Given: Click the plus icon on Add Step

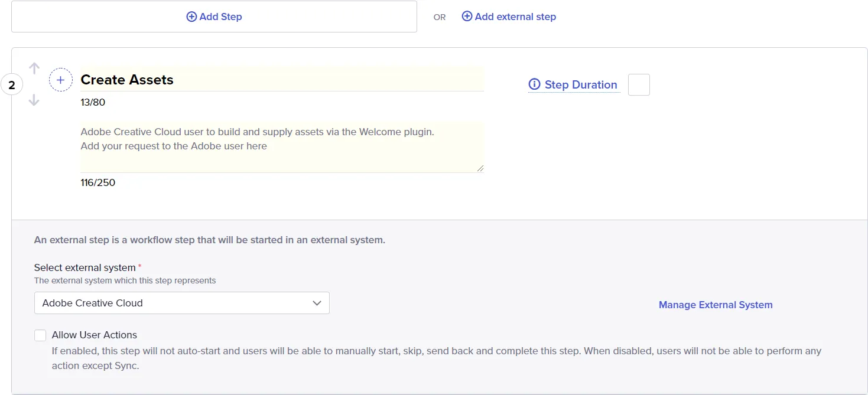Looking at the screenshot, I should click(191, 17).
